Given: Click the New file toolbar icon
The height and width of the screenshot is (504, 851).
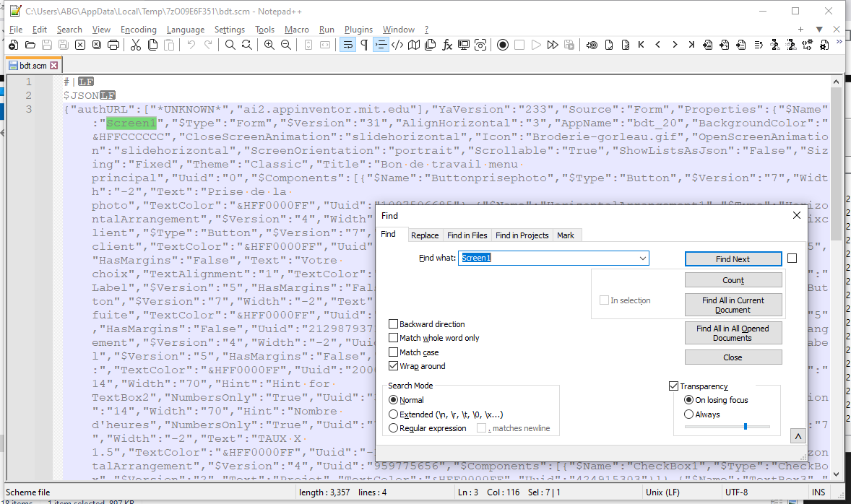Looking at the screenshot, I should (x=14, y=45).
